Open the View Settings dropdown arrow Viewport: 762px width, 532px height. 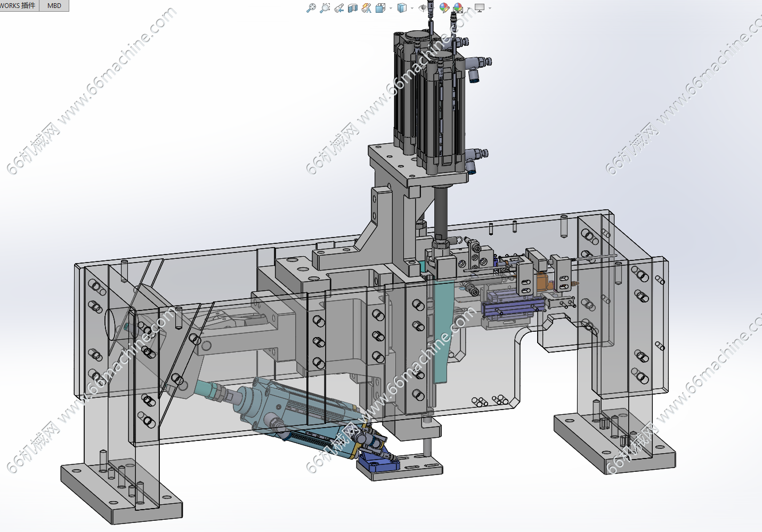point(490,8)
